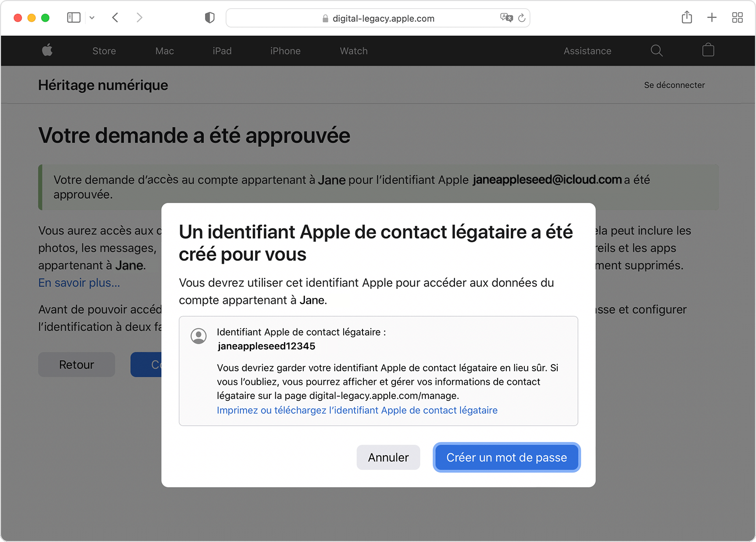Click the dialog title Un identifiant Apple de contact légataire

(376, 243)
